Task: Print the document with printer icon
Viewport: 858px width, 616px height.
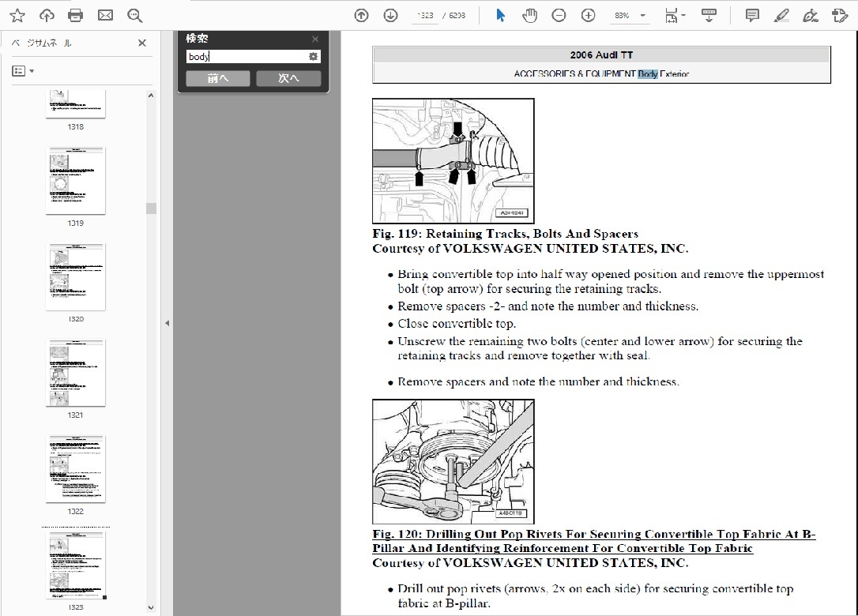Action: tap(76, 15)
